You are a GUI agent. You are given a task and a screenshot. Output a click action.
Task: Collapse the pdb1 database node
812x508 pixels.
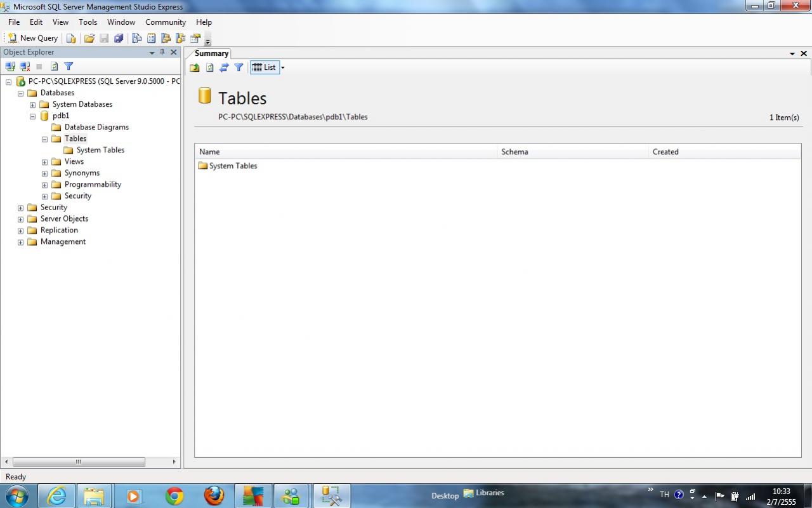(32, 116)
